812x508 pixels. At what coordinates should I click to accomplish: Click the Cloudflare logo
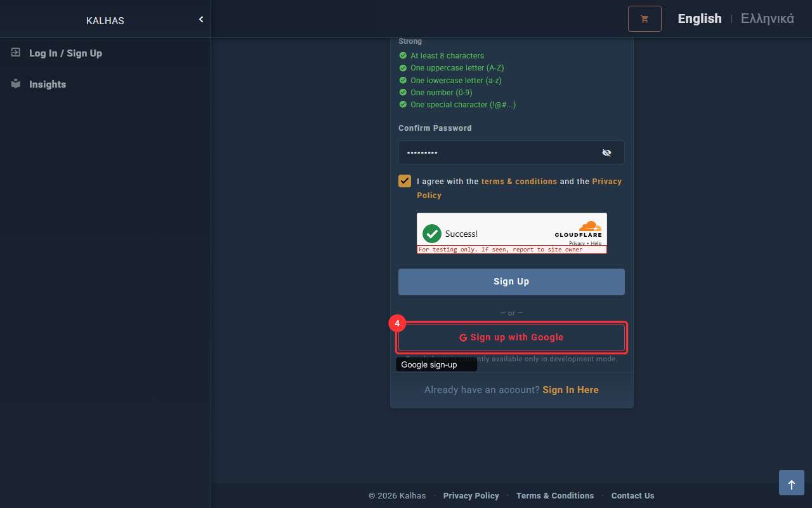pyautogui.click(x=578, y=229)
